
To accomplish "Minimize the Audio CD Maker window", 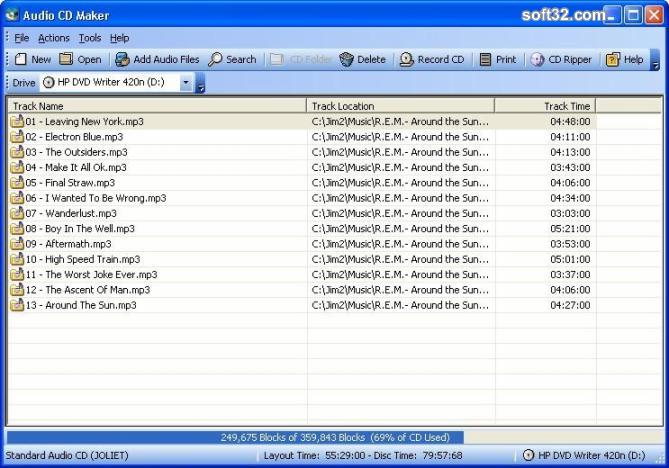I will point(612,15).
